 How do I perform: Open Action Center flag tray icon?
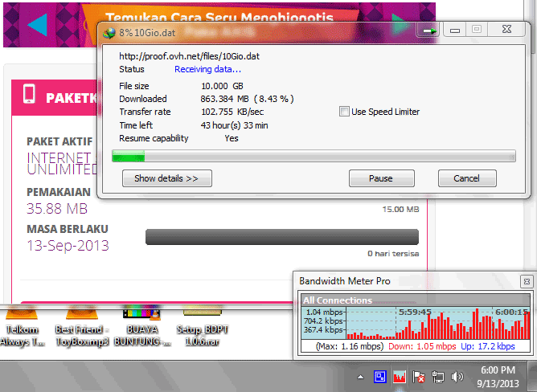pos(419,377)
